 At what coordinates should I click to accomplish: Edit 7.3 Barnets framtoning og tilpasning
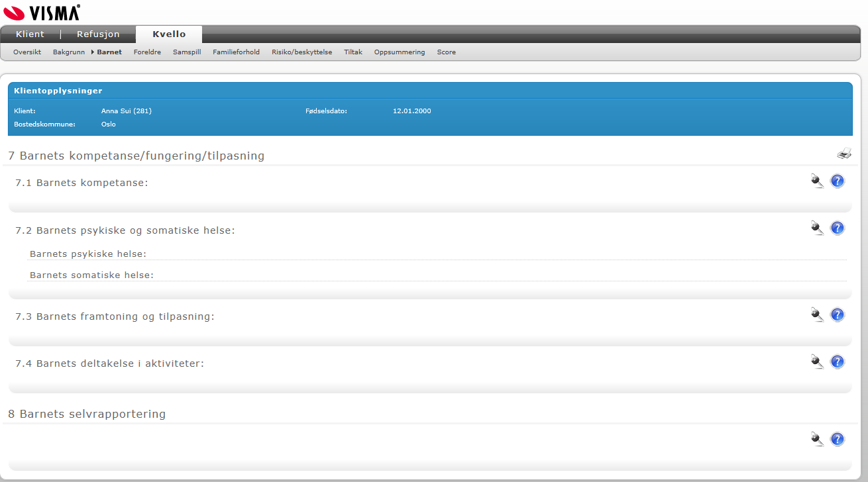point(818,315)
